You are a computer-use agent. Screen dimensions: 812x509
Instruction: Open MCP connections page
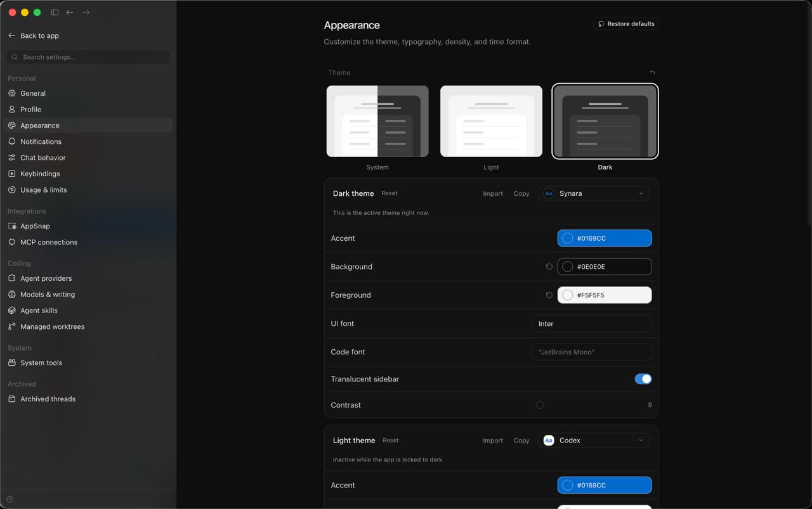(88, 242)
